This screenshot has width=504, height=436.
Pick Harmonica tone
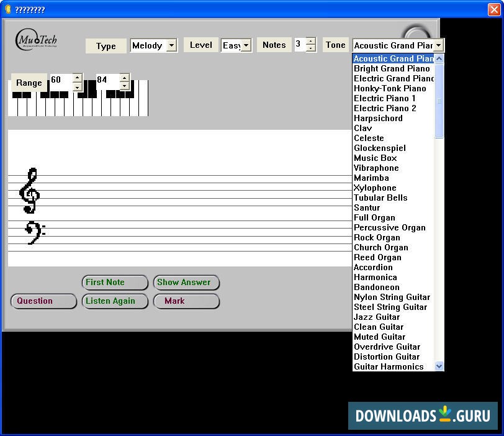tap(394, 278)
